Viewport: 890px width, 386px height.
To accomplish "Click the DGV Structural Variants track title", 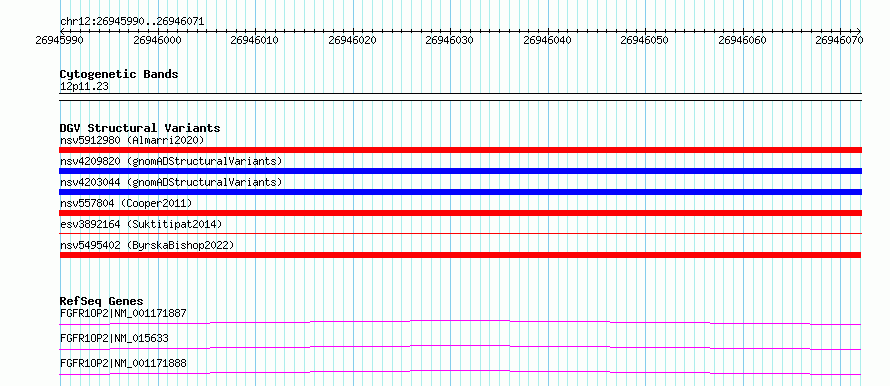I will coord(140,128).
